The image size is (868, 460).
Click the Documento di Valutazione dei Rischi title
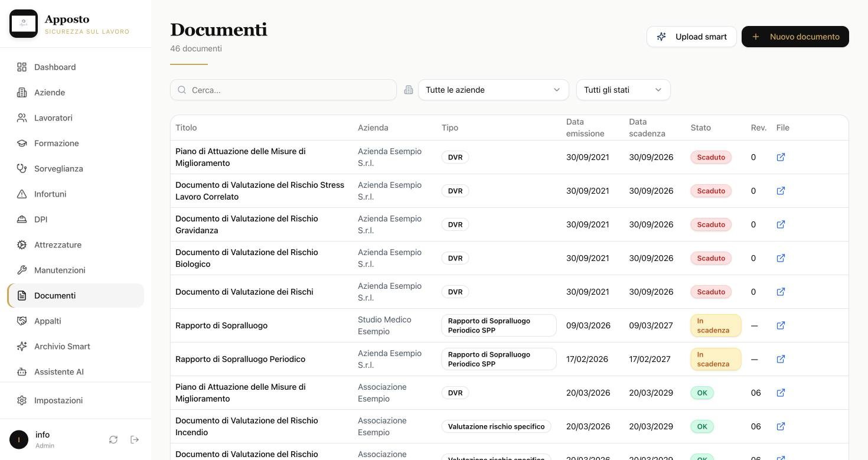tap(244, 292)
